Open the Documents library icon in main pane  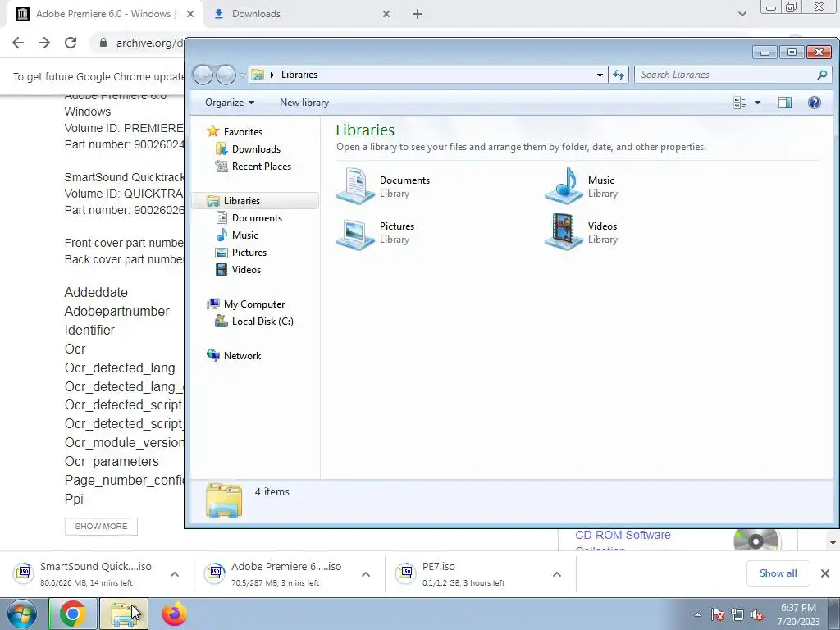click(356, 186)
